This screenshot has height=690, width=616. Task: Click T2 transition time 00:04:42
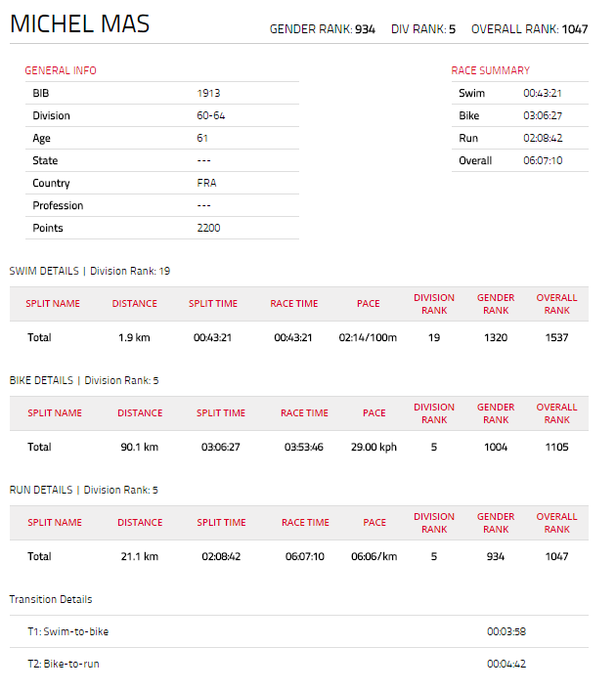(506, 664)
